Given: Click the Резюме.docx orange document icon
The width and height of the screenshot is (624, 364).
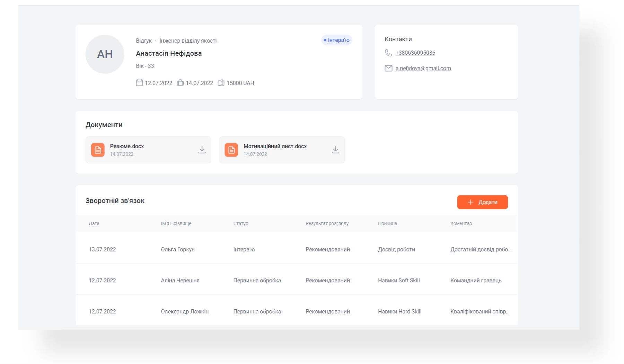Looking at the screenshot, I should click(98, 150).
